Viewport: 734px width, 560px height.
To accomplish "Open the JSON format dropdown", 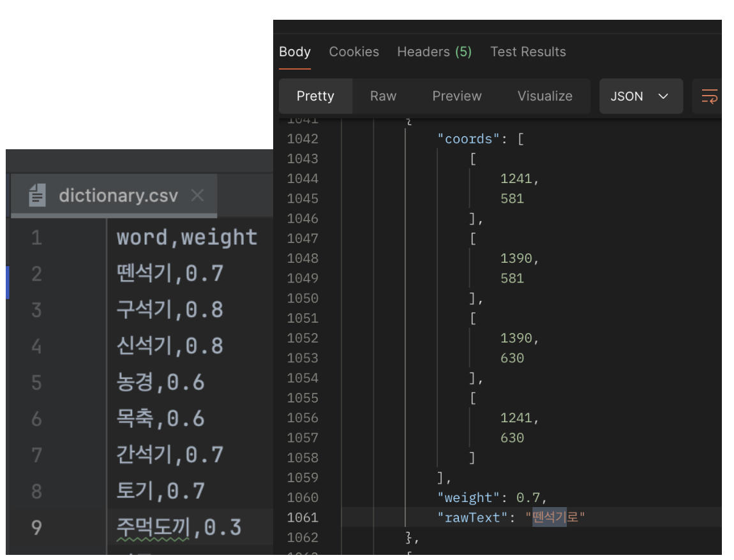I will (x=641, y=96).
